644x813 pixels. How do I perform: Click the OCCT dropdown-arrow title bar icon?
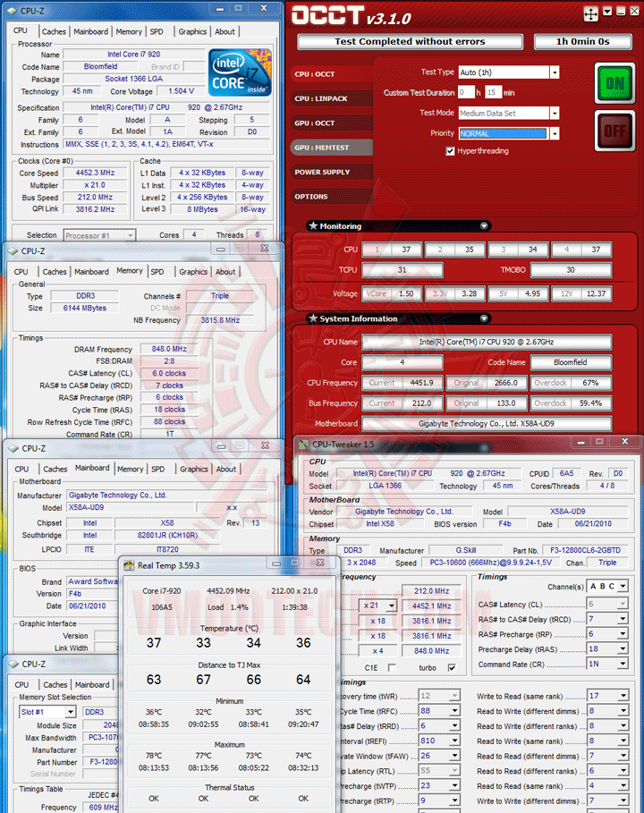tap(607, 12)
